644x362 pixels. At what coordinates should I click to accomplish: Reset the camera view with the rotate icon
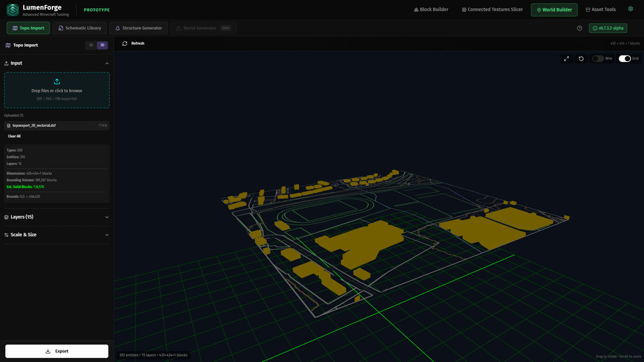click(x=581, y=58)
